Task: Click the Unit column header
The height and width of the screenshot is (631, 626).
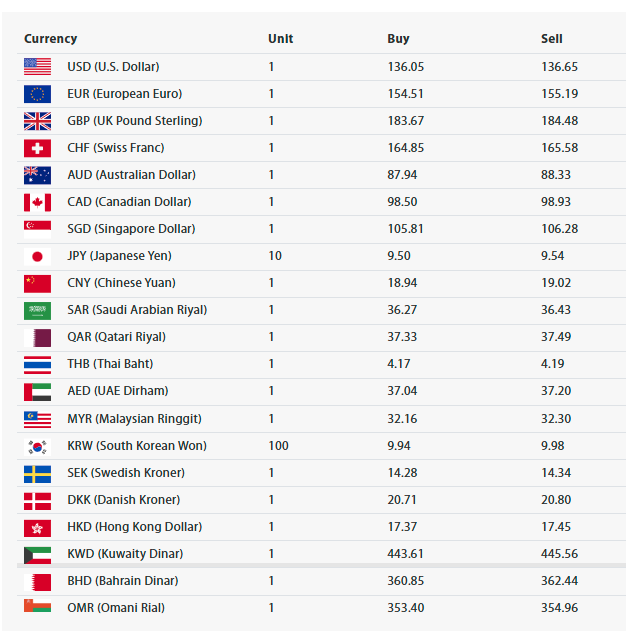Action: tap(280, 39)
